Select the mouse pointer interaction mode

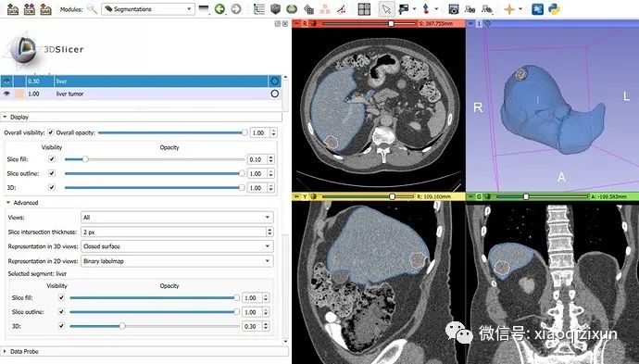386,9
